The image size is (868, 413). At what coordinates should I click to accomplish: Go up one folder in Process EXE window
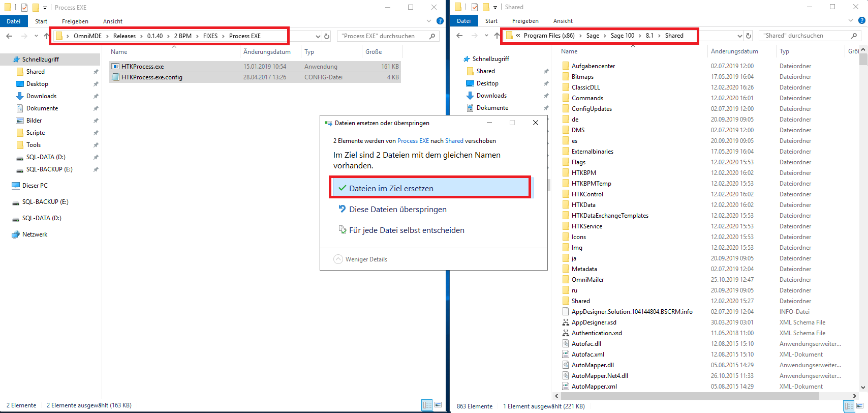coord(46,36)
